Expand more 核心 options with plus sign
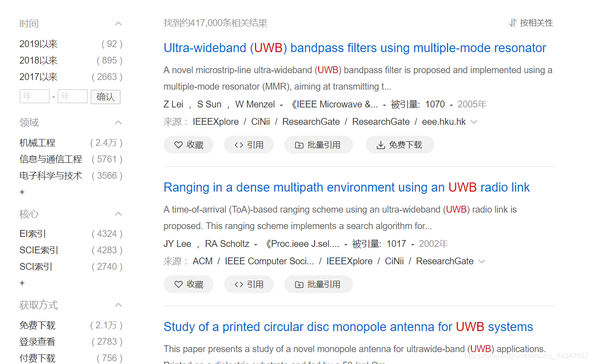 22,283
